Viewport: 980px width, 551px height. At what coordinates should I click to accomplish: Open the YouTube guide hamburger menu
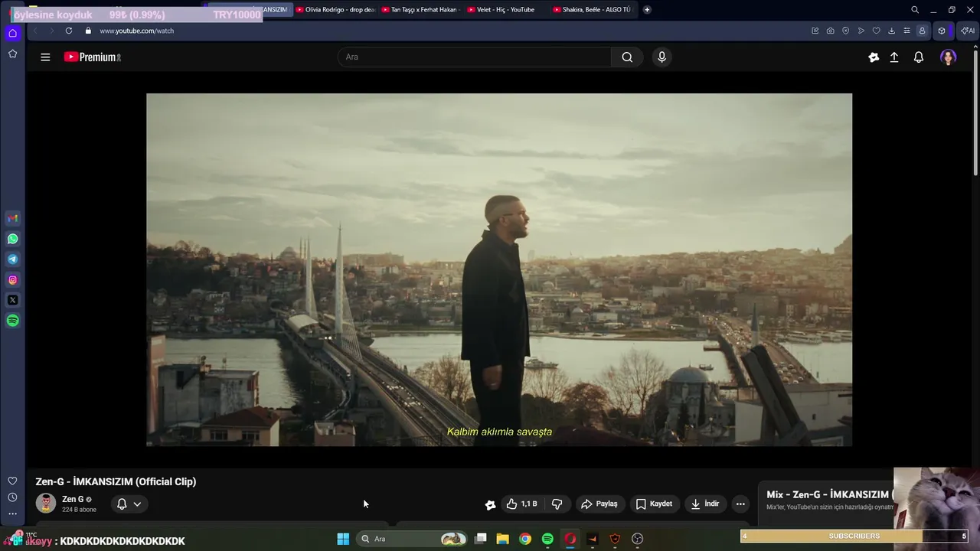[x=45, y=57]
